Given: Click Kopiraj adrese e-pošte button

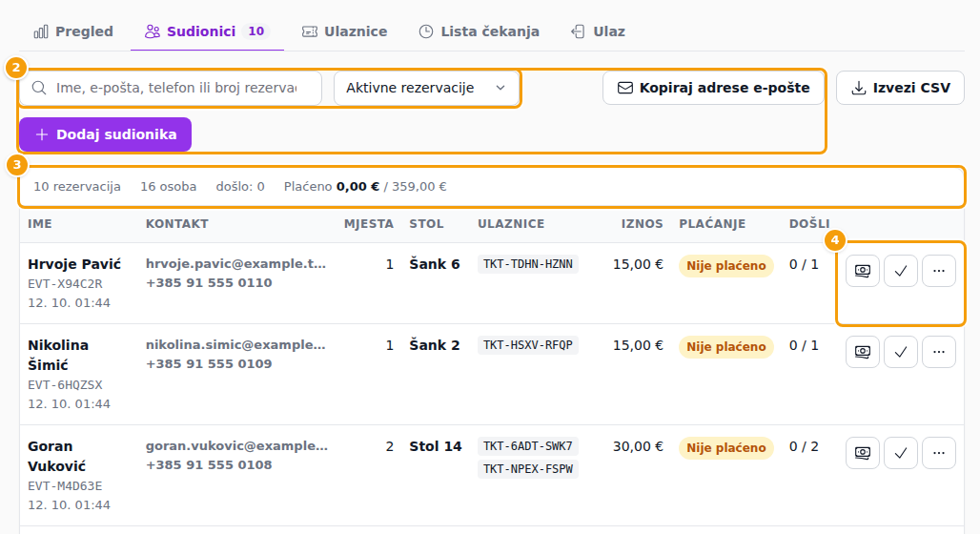Looking at the screenshot, I should coord(713,88).
